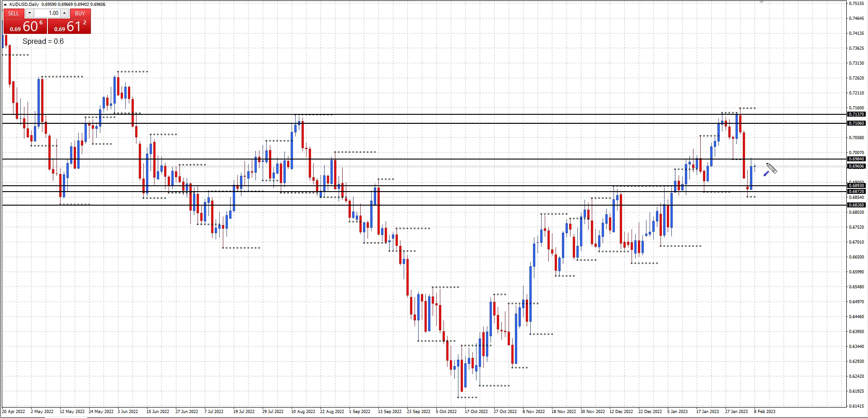Click the 17 Oct 2022 date on time axis
Viewport: 868px width, 418px height.
click(x=476, y=412)
